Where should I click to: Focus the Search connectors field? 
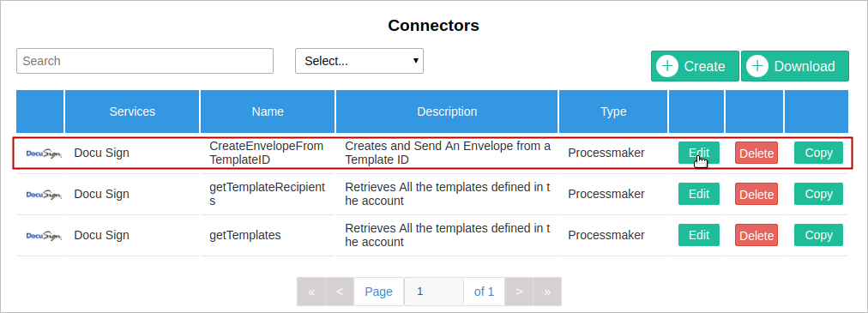pyautogui.click(x=145, y=61)
